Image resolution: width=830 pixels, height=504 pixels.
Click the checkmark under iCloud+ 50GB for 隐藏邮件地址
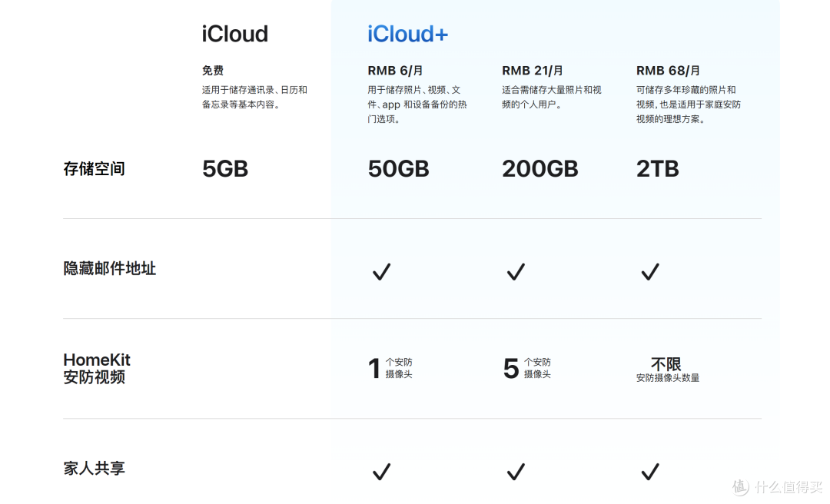coord(381,271)
